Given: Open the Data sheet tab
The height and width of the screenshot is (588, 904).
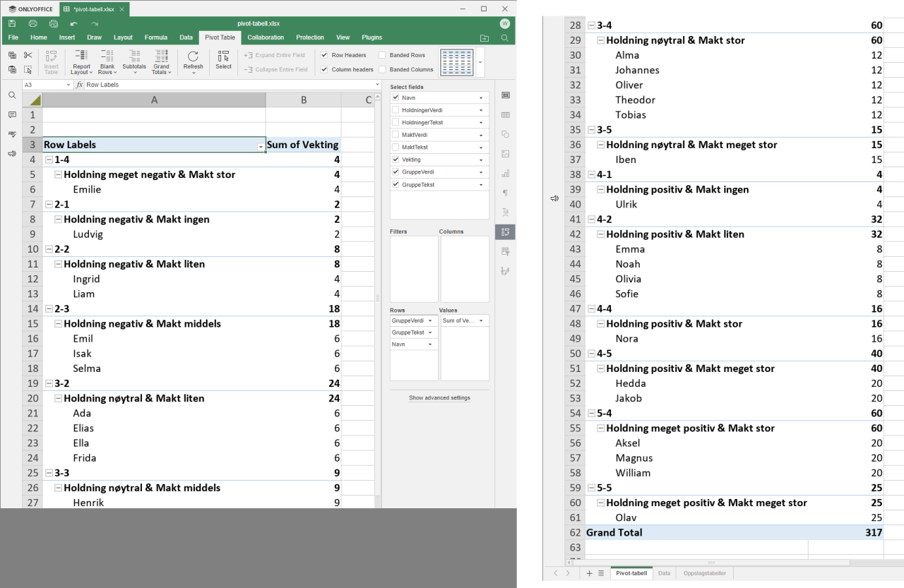Looking at the screenshot, I should [664, 573].
